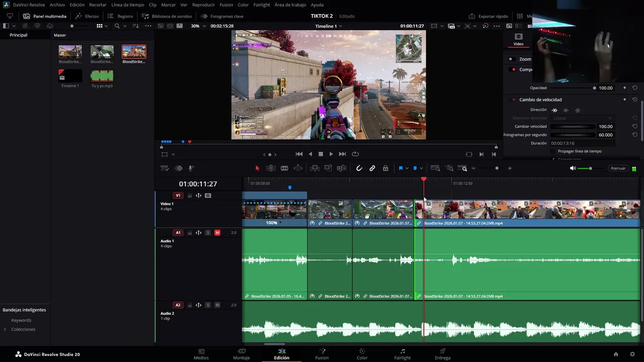The width and height of the screenshot is (644, 362).
Task: Click the blue marker icon
Action: coord(415,168)
